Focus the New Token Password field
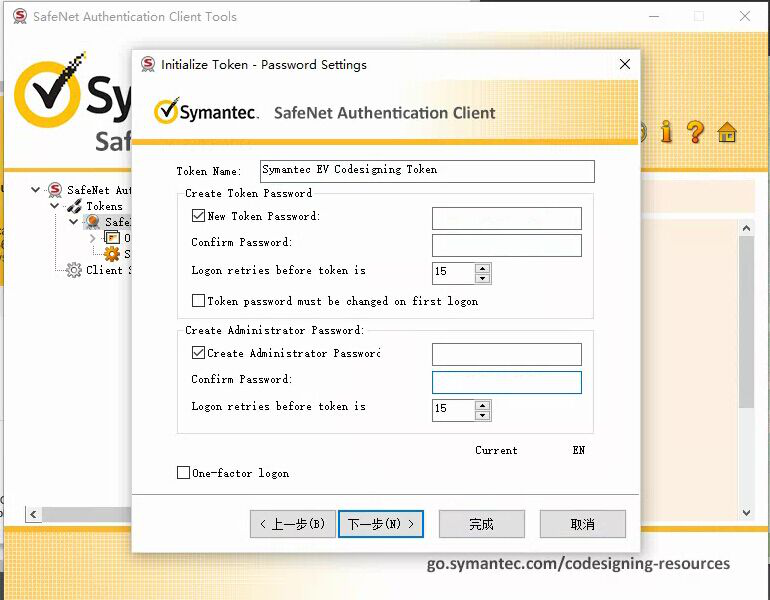The height and width of the screenshot is (600, 770). [x=507, y=218]
